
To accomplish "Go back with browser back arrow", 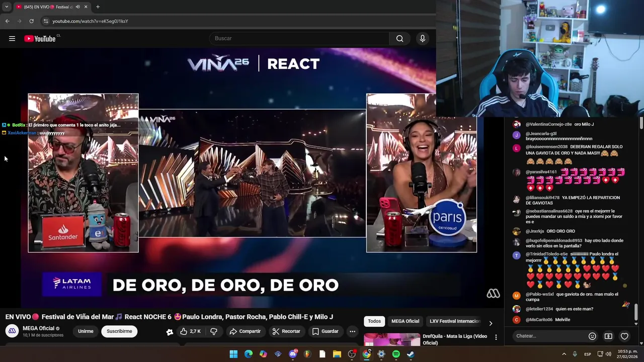I will coord(7,21).
